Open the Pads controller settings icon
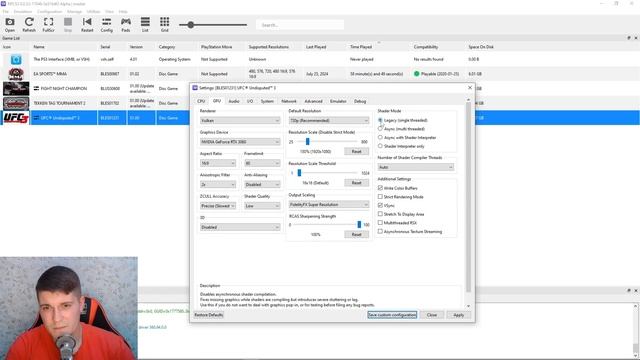This screenshot has width=640, height=360. coord(126,24)
